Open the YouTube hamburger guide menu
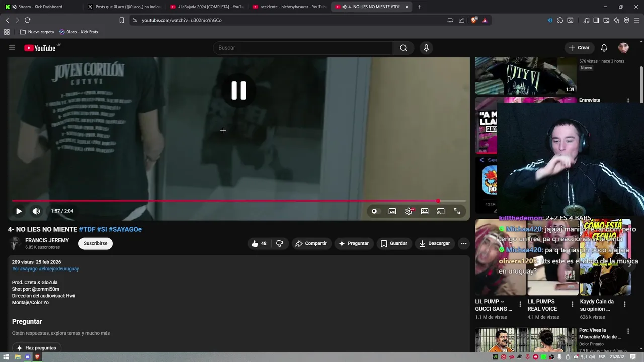Screen dimensions: 644x362 [x=12, y=48]
